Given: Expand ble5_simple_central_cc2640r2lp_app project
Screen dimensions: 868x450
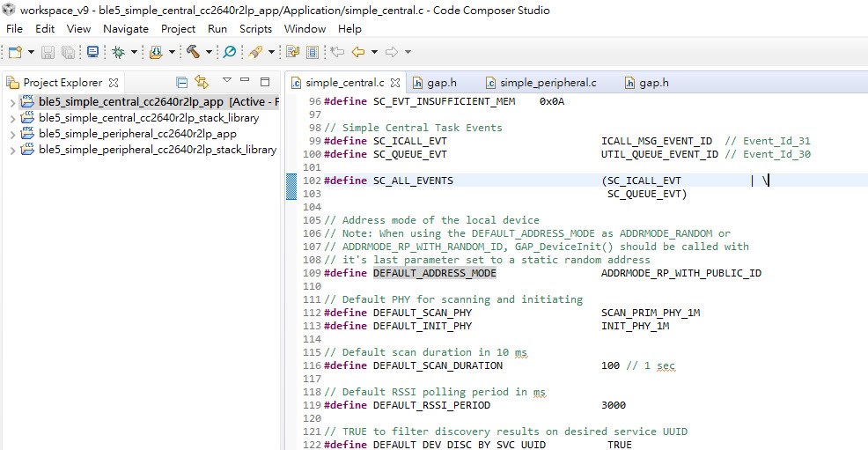Looking at the screenshot, I should (x=12, y=102).
